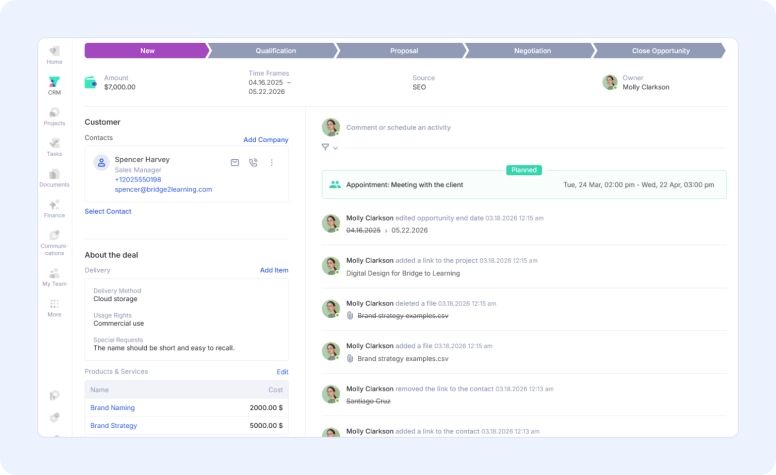Click the Commercial use usage rights value
The image size is (776, 475).
tap(119, 324)
